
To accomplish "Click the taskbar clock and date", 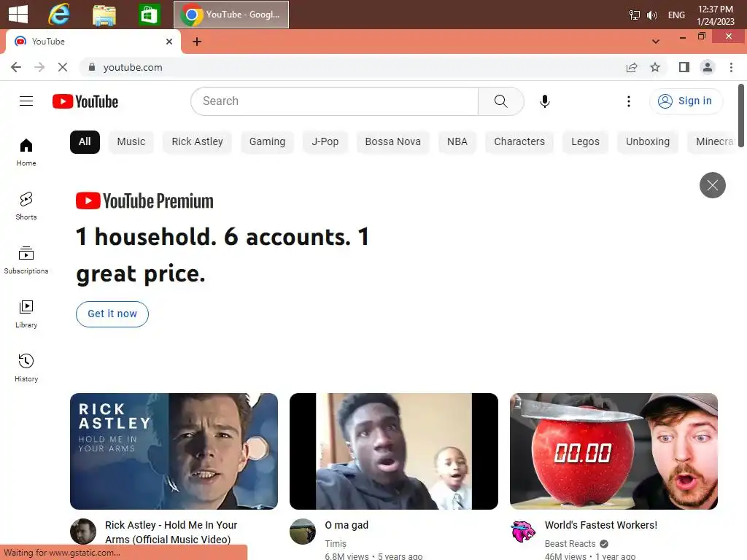I will 716,15.
